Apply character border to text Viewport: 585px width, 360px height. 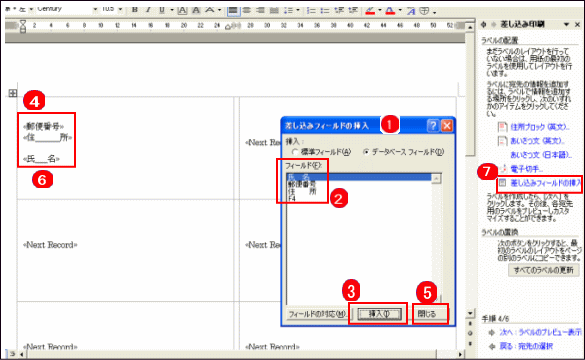pos(182,10)
